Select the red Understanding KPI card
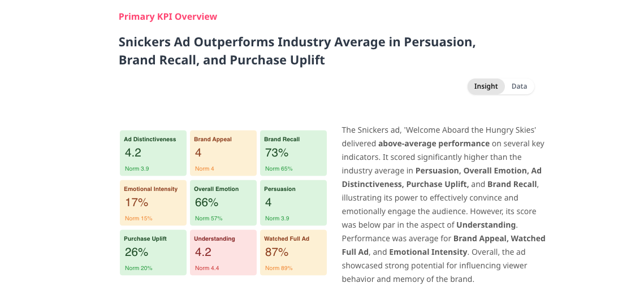644x300 pixels. pos(223,253)
